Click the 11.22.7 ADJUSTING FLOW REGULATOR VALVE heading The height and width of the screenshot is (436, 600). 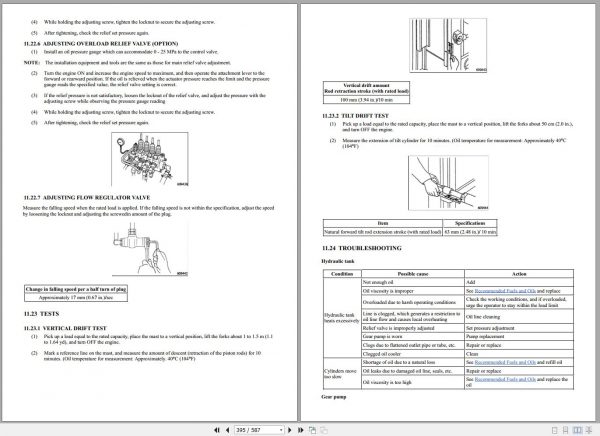pos(87,198)
